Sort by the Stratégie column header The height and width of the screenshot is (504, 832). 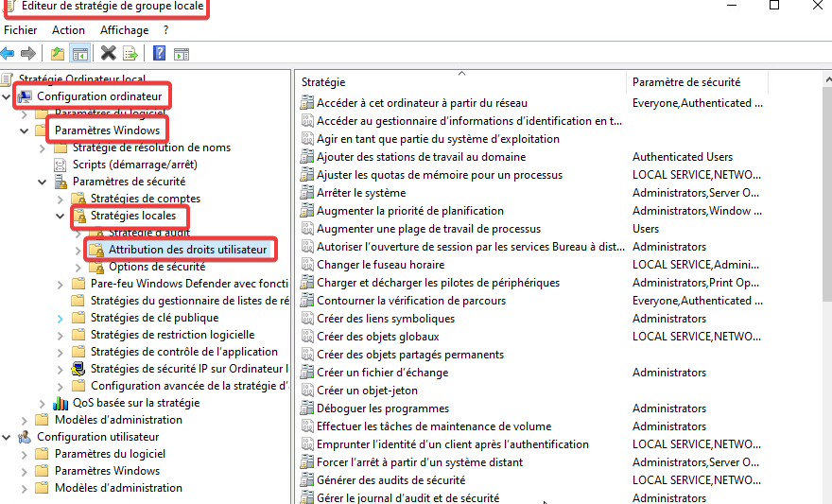pyautogui.click(x=323, y=82)
